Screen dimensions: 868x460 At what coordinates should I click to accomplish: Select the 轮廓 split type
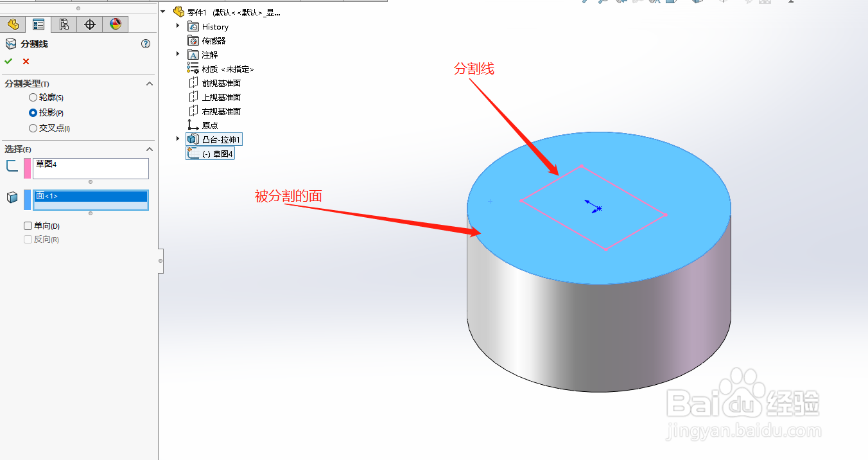coord(33,98)
